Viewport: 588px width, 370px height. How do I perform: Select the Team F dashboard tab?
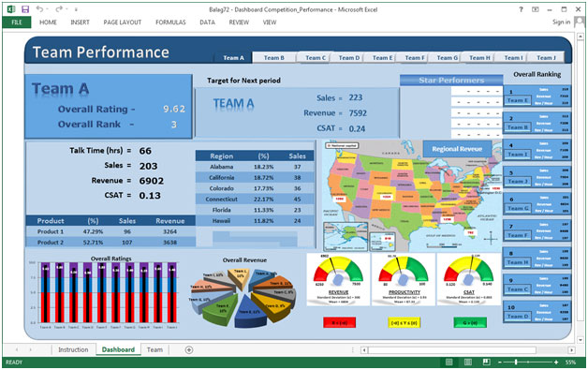click(415, 58)
